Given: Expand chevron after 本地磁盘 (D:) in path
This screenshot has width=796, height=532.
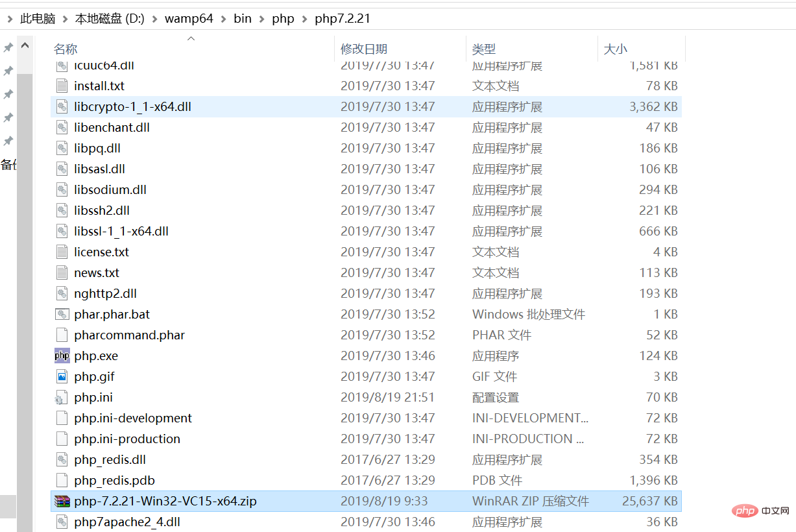Looking at the screenshot, I should (x=154, y=19).
